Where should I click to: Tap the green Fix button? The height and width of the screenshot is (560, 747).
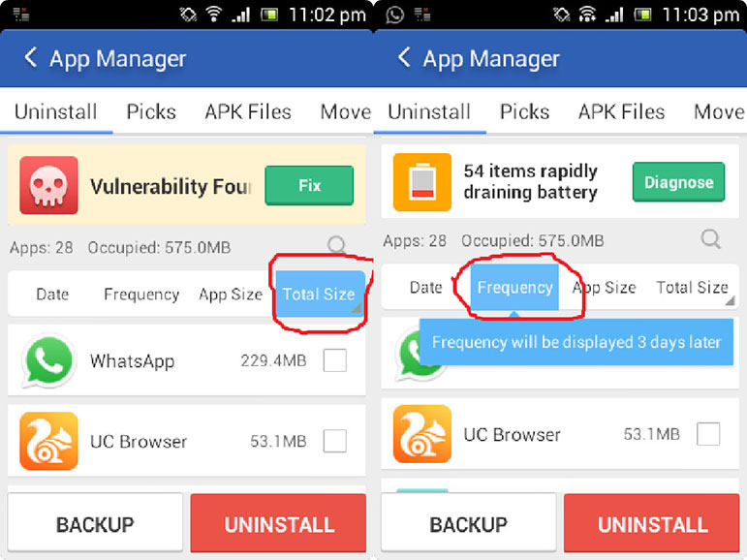pos(309,185)
